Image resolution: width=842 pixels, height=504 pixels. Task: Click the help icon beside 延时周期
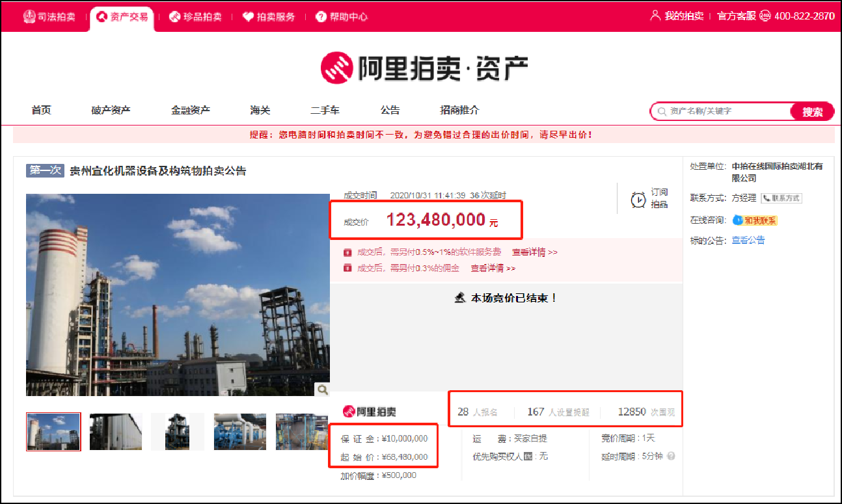671,456
